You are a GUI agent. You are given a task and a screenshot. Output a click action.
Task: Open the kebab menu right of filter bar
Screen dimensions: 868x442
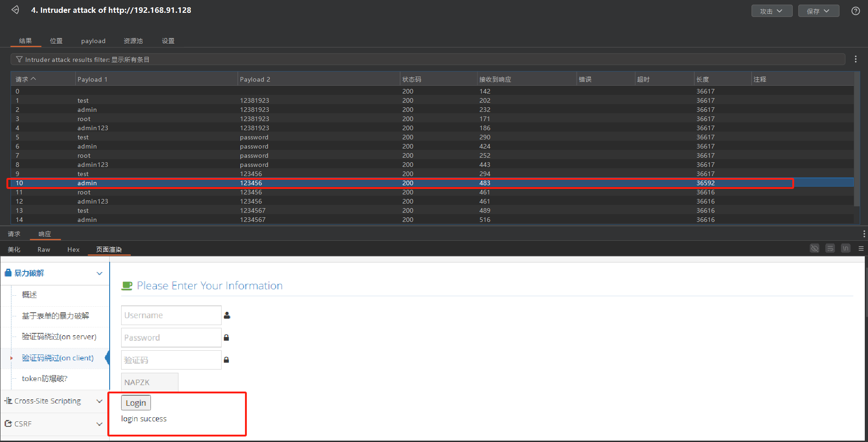pos(856,59)
